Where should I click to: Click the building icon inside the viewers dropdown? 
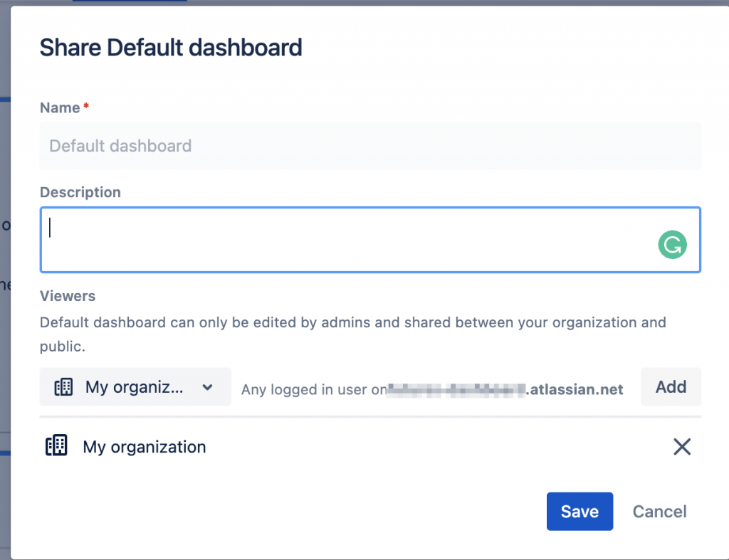pyautogui.click(x=63, y=387)
